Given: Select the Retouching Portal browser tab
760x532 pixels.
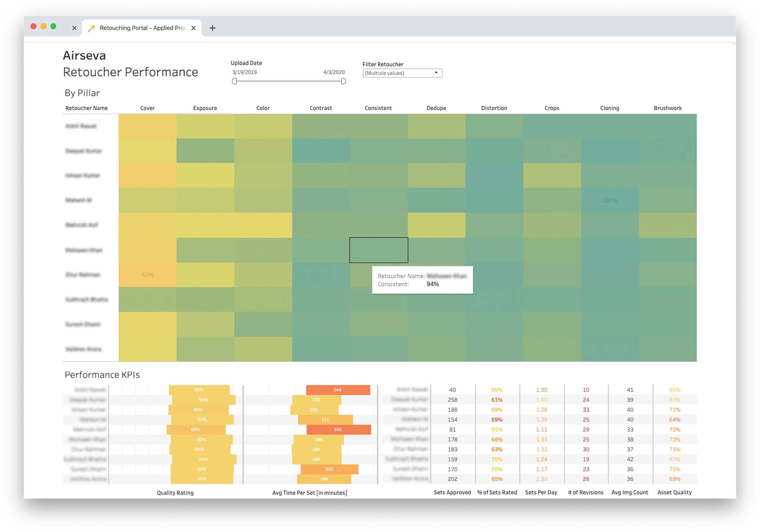Looking at the screenshot, I should pos(143,28).
